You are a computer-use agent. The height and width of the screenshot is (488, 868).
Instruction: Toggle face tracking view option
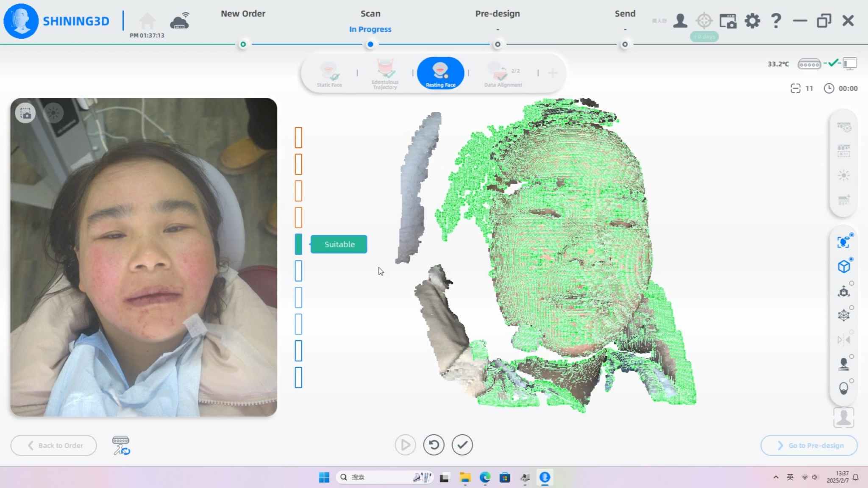pos(843,242)
